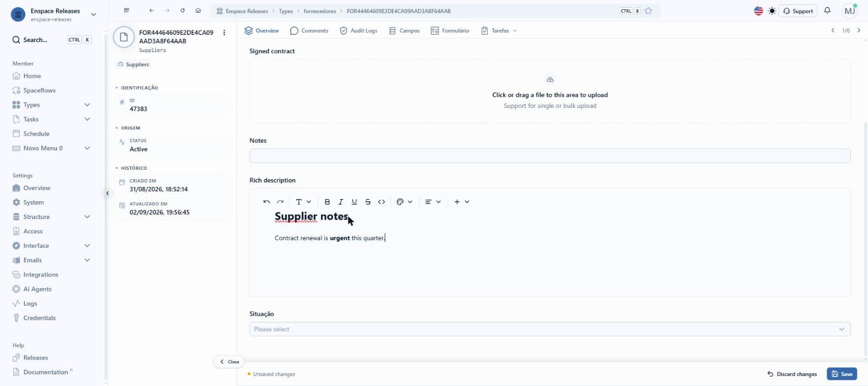This screenshot has height=386, width=868.
Task: Open the Support button
Action: tap(798, 11)
